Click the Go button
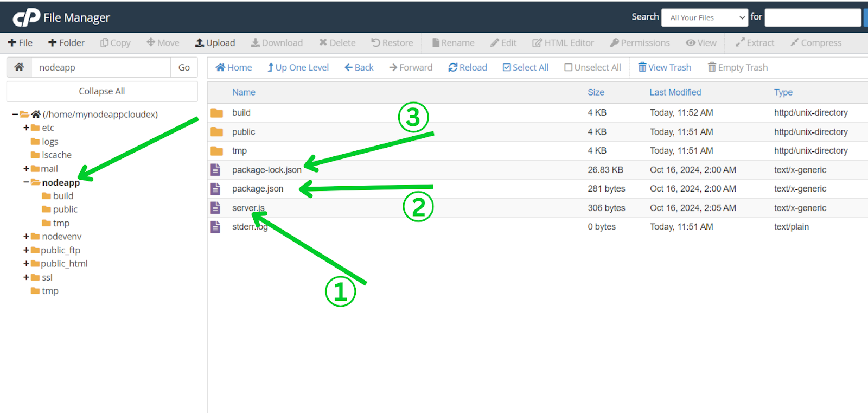 click(184, 67)
